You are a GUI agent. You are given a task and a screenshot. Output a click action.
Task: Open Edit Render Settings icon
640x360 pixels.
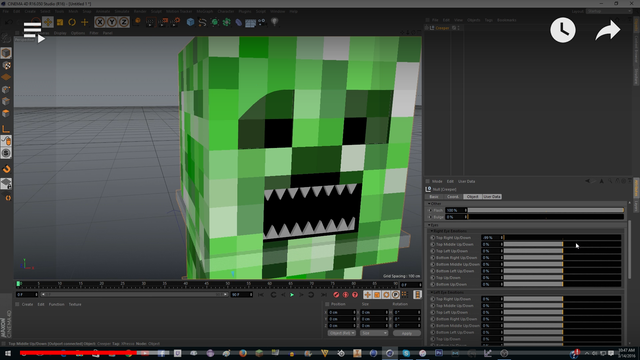[x=176, y=22]
